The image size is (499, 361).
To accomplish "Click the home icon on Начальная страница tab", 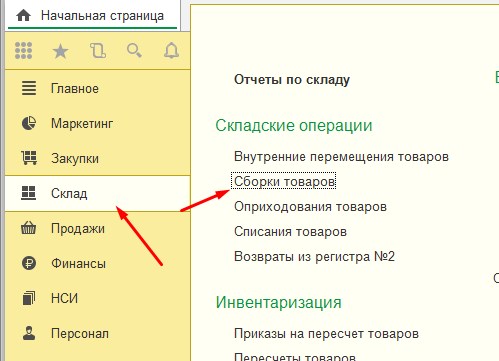I will pyautogui.click(x=23, y=15).
